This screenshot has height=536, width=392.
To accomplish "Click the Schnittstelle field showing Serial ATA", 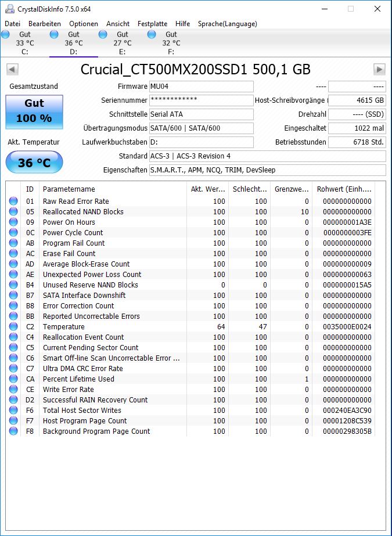I will tap(202, 114).
